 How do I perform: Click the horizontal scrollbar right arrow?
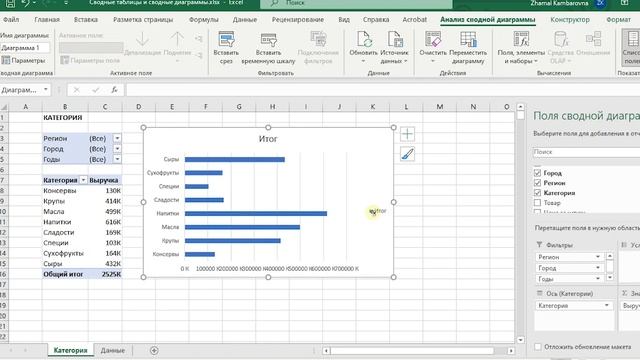(511, 351)
